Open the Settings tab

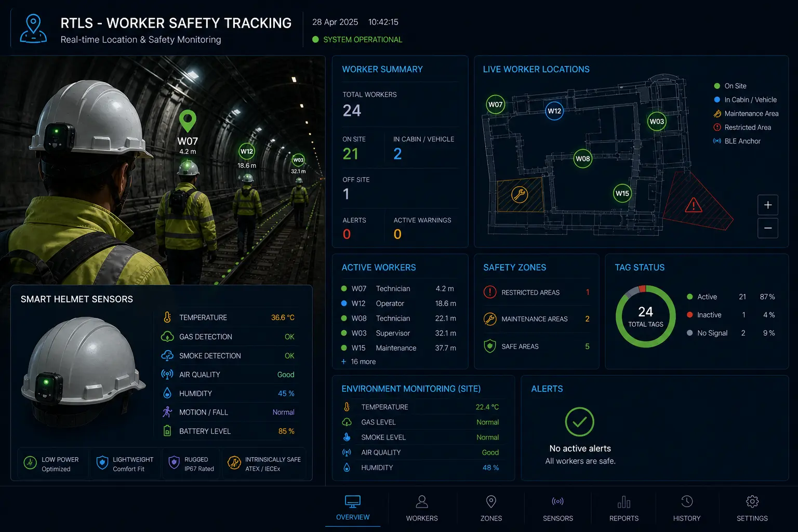752,508
